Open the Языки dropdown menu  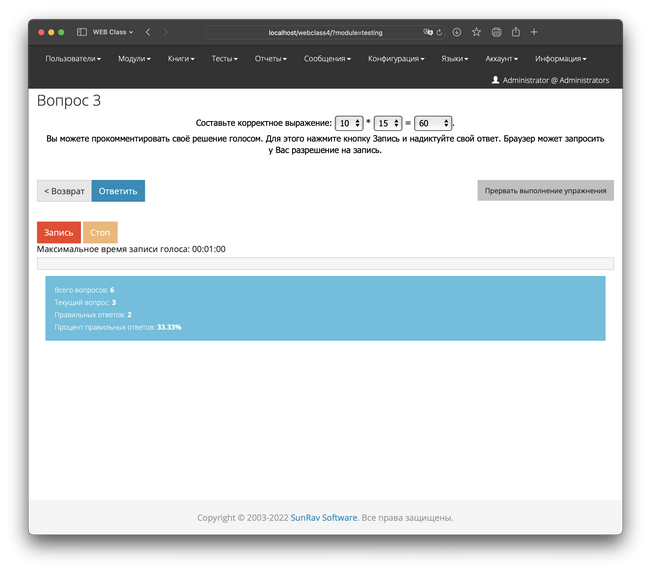[455, 59]
